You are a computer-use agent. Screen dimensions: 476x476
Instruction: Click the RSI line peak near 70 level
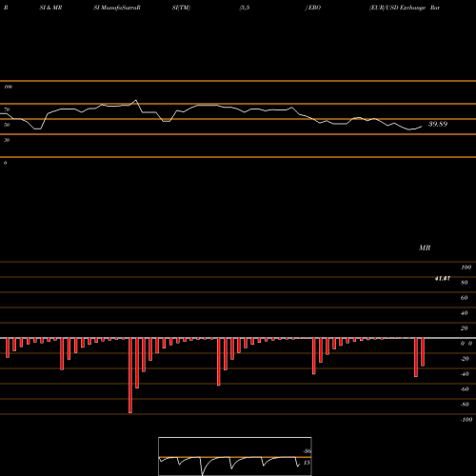(136, 100)
